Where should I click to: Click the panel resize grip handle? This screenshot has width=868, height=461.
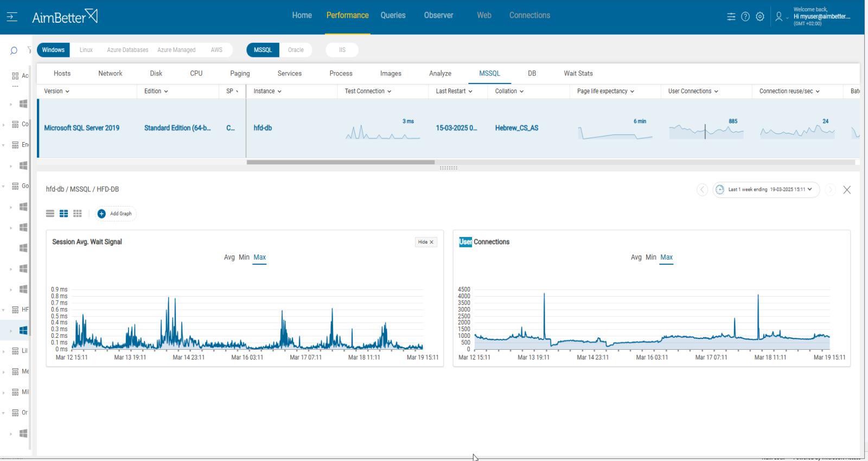coord(449,168)
